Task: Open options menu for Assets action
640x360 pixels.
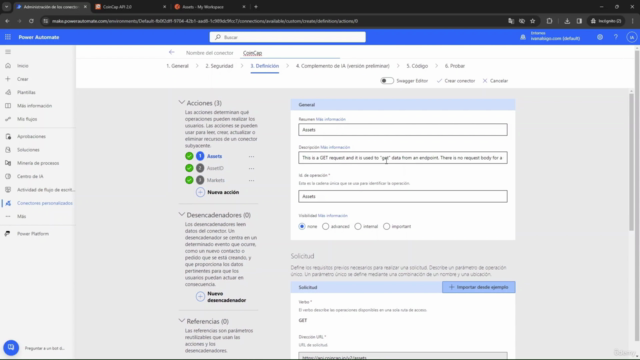Action: pyautogui.click(x=251, y=156)
